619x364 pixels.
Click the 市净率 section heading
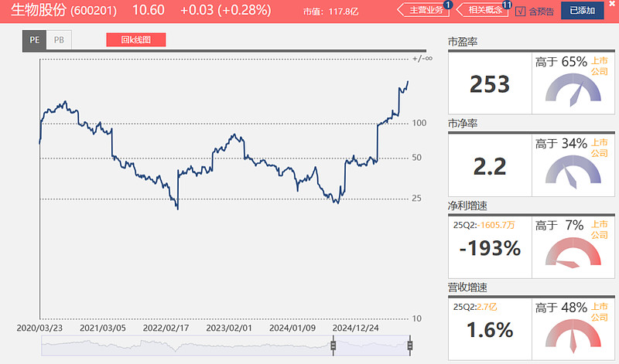point(463,124)
